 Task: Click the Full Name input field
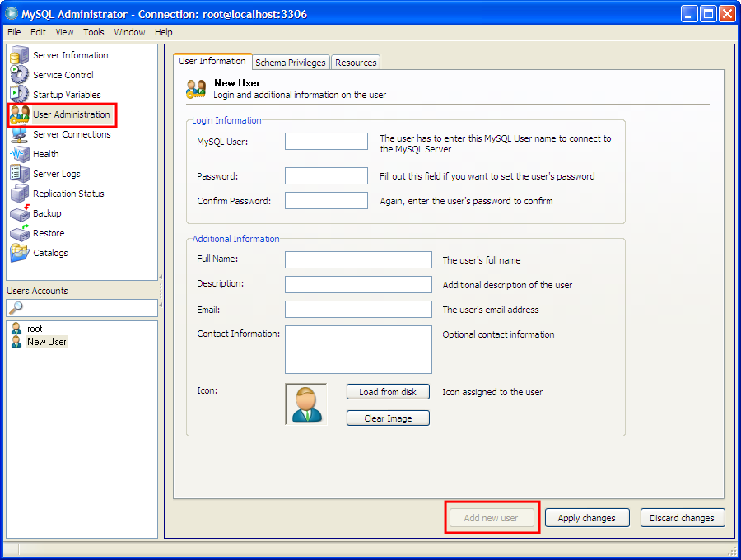tap(358, 260)
